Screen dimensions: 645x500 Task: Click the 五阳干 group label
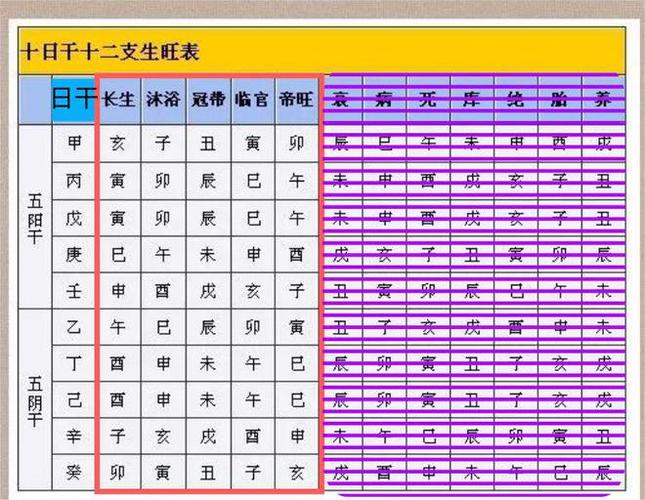[35, 218]
